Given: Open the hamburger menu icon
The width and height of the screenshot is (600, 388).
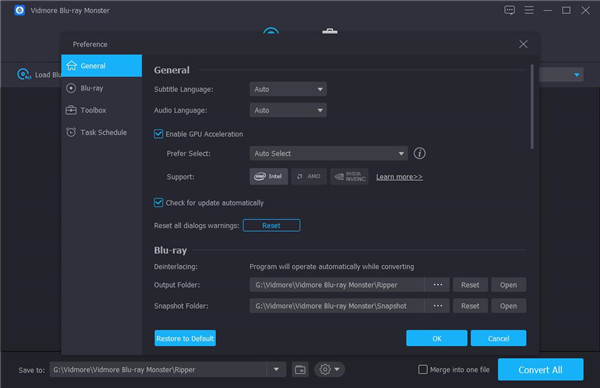Looking at the screenshot, I should [529, 10].
